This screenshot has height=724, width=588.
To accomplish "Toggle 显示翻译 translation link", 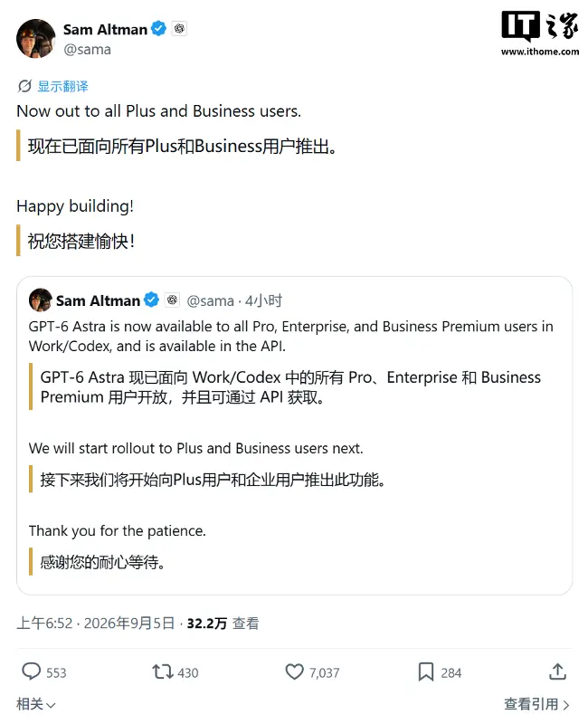I will click(x=62, y=86).
